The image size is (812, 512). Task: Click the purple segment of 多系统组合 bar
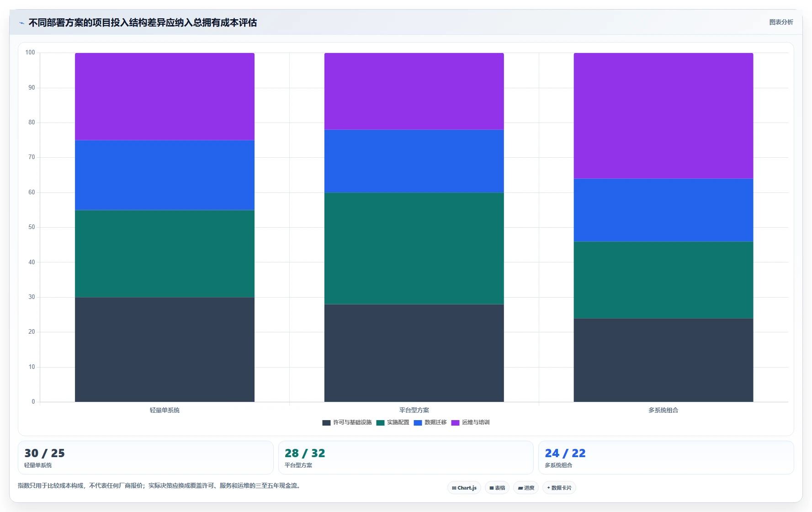663,116
